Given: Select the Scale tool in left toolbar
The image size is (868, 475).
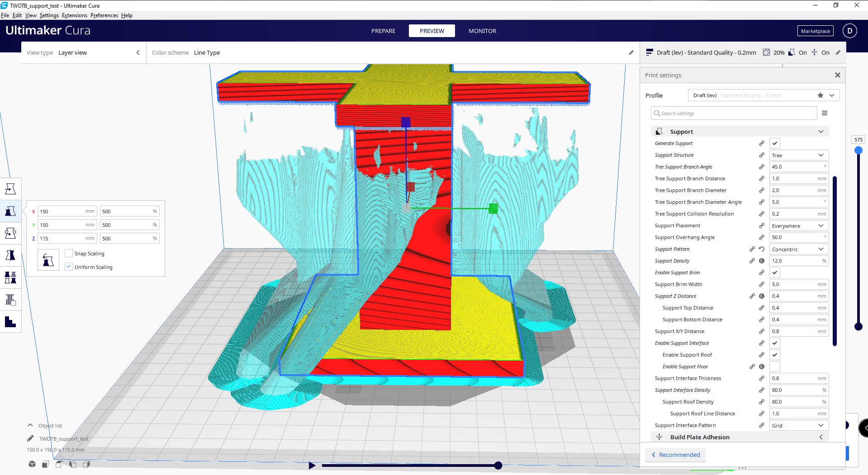Looking at the screenshot, I should (10, 211).
